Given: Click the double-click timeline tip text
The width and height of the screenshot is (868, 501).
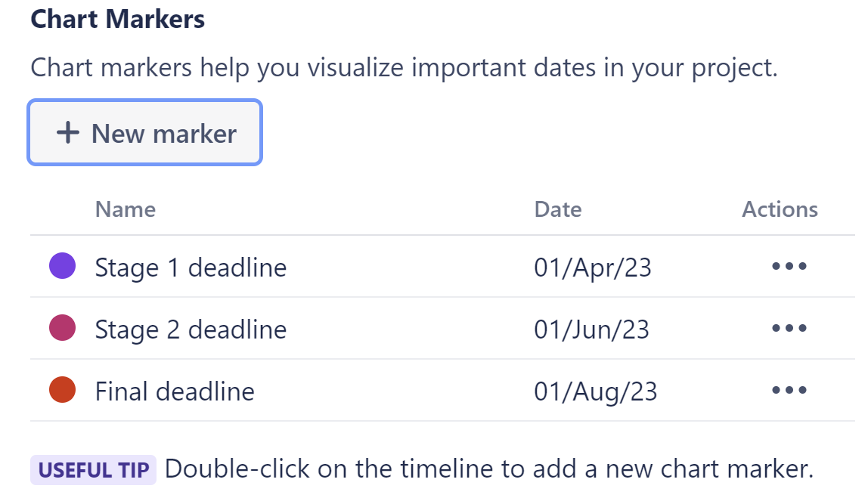Looking at the screenshot, I should tap(489, 469).
